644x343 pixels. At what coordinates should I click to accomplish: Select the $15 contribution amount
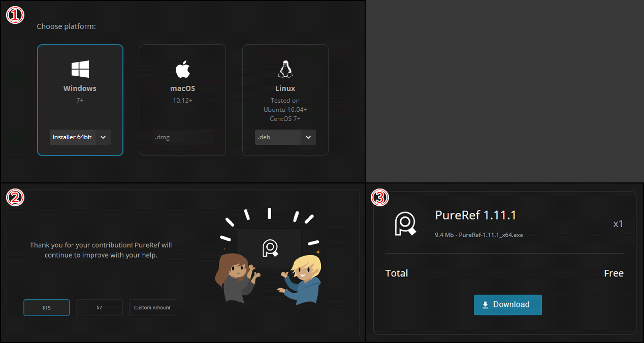pyautogui.click(x=47, y=308)
